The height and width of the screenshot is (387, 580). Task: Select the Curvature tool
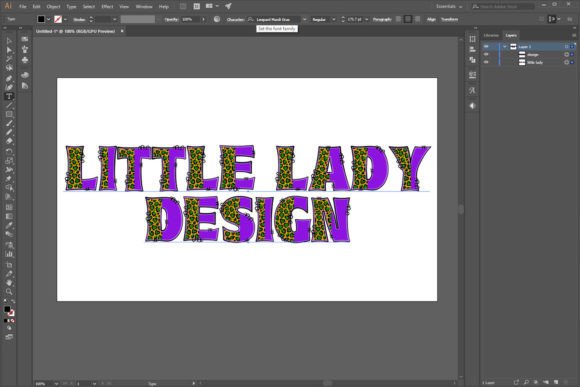(x=9, y=87)
